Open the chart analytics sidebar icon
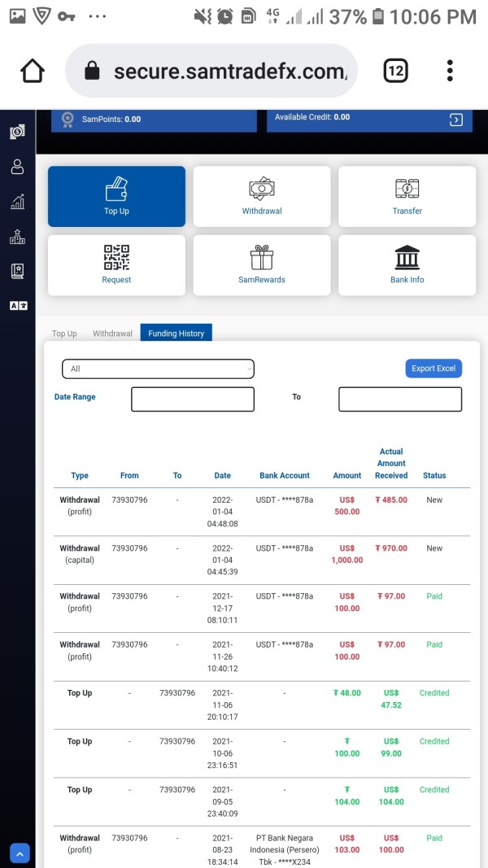488x868 pixels. point(17,202)
